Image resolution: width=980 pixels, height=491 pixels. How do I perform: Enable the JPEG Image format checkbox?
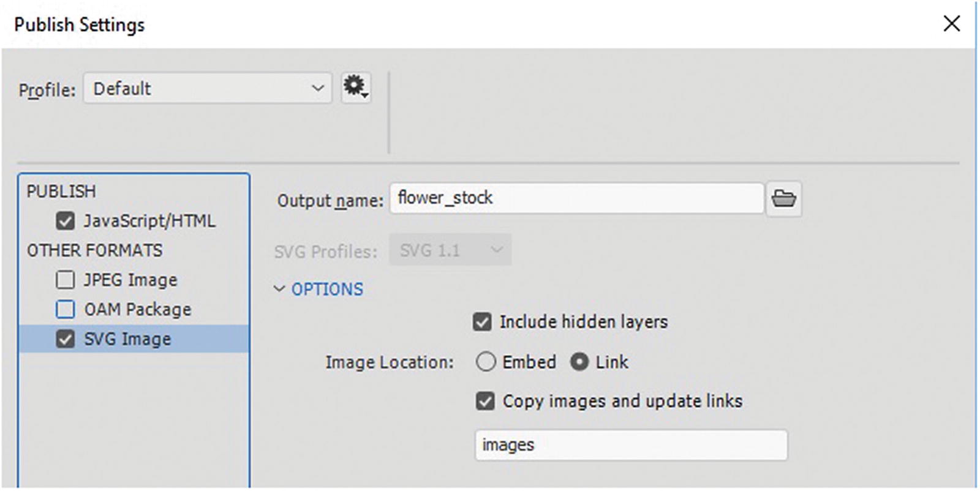(x=65, y=280)
